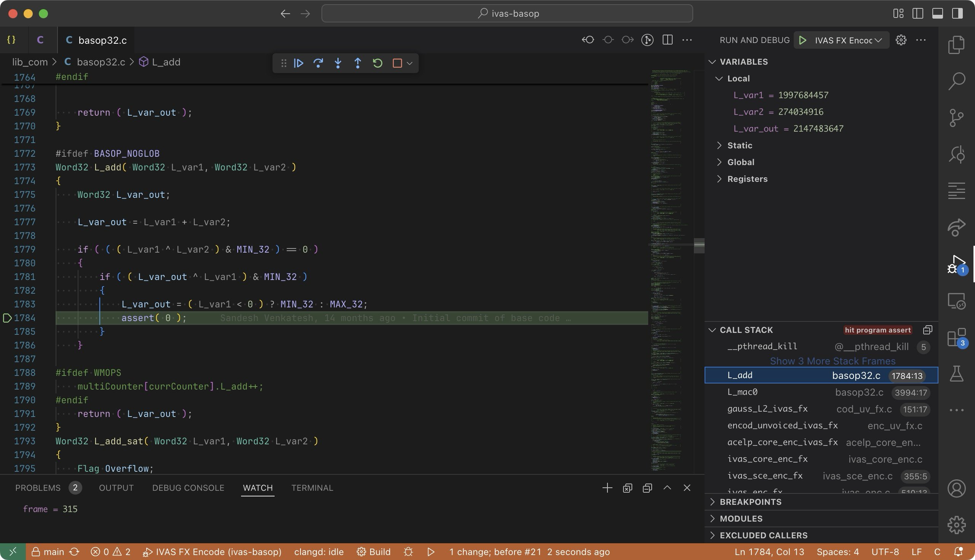This screenshot has height=560, width=975.
Task: Stop debugging with red square
Action: point(397,63)
